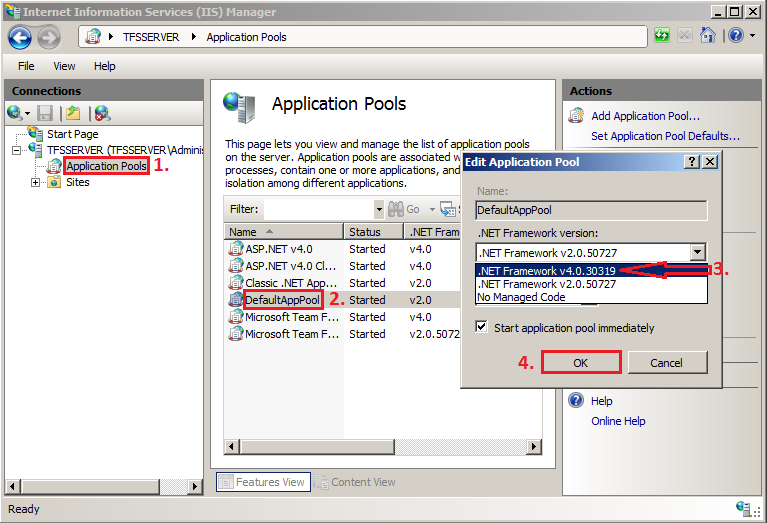Click the Help link in Actions pane

pos(602,401)
